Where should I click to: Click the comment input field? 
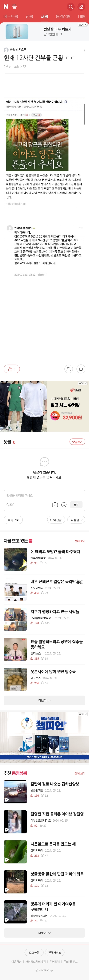click(44, 496)
